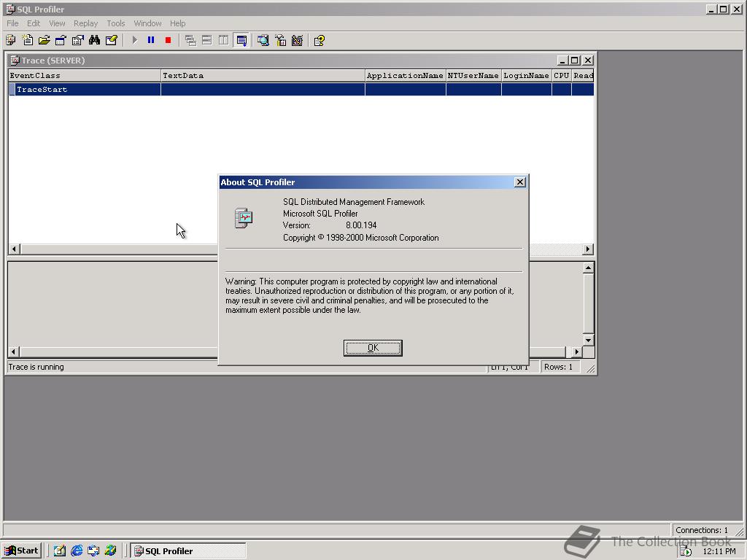The height and width of the screenshot is (560, 747).
Task: Toggle the Auto Scroll Window toolbar button
Action: coord(241,41)
